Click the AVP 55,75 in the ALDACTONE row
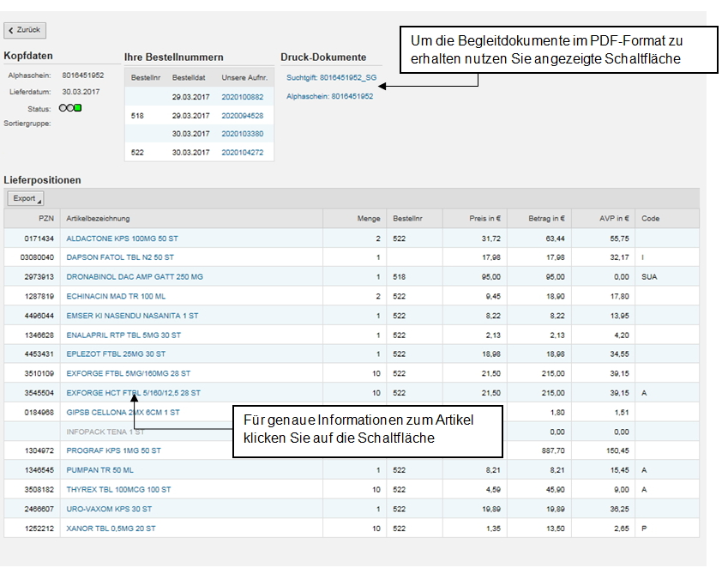The height and width of the screenshot is (568, 728). [619, 239]
